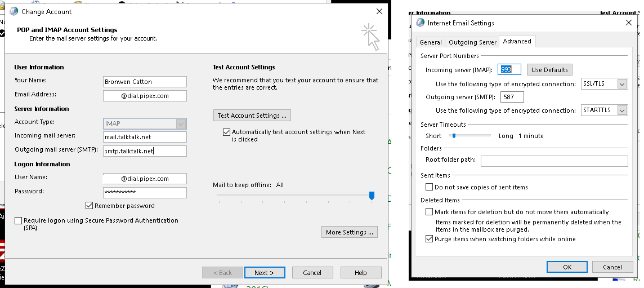Open More Settings dialog button
Viewport: 644px width, 288px height.
[x=349, y=232]
